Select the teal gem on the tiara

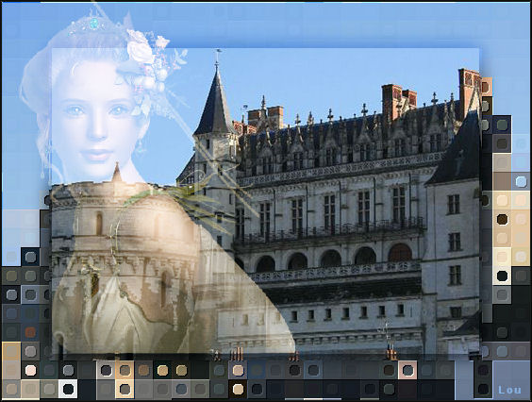(x=93, y=24)
